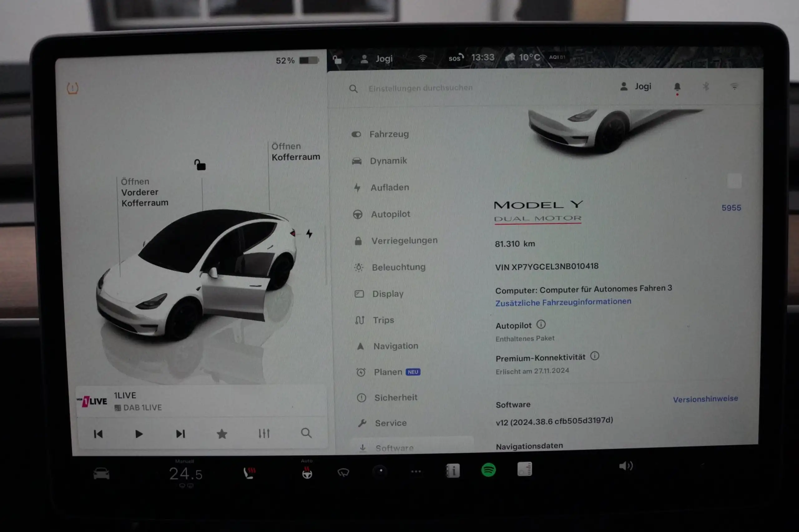The image size is (799, 532).
Task: Tap the blue 5955 link
Action: click(731, 207)
